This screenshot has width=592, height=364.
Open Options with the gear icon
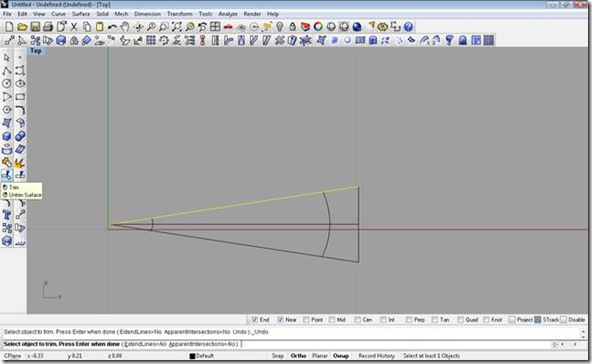(382, 26)
